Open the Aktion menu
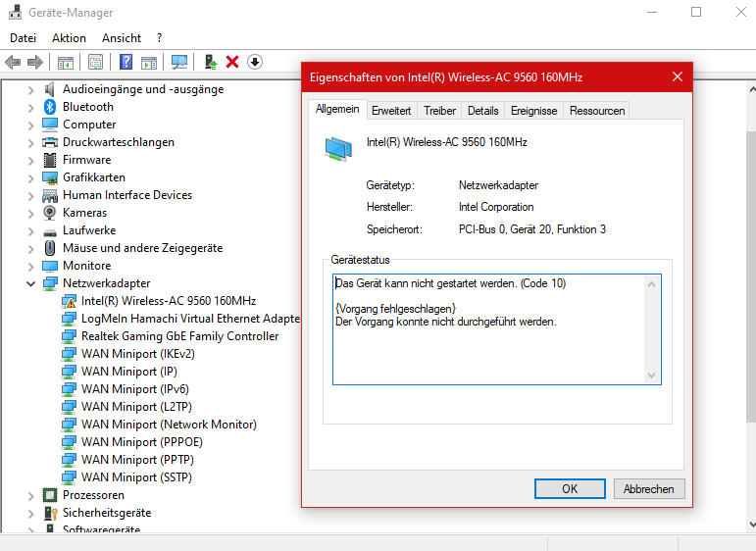This screenshot has width=756, height=551. [69, 38]
